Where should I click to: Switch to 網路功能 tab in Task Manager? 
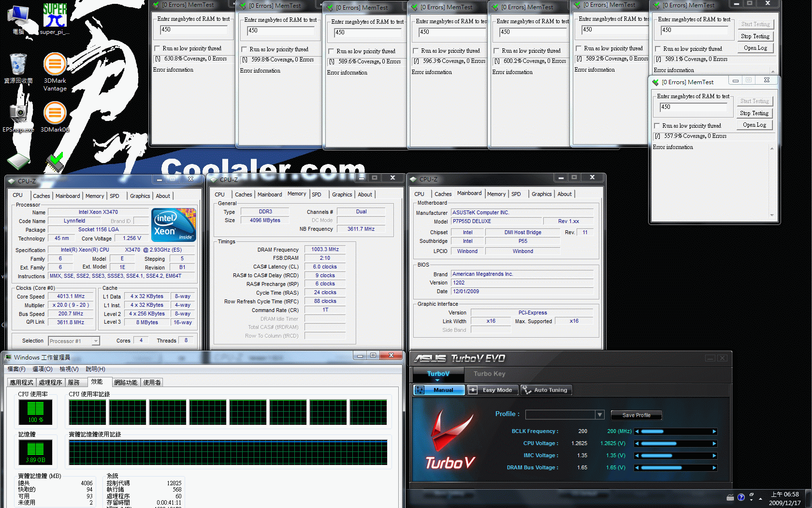pyautogui.click(x=126, y=382)
